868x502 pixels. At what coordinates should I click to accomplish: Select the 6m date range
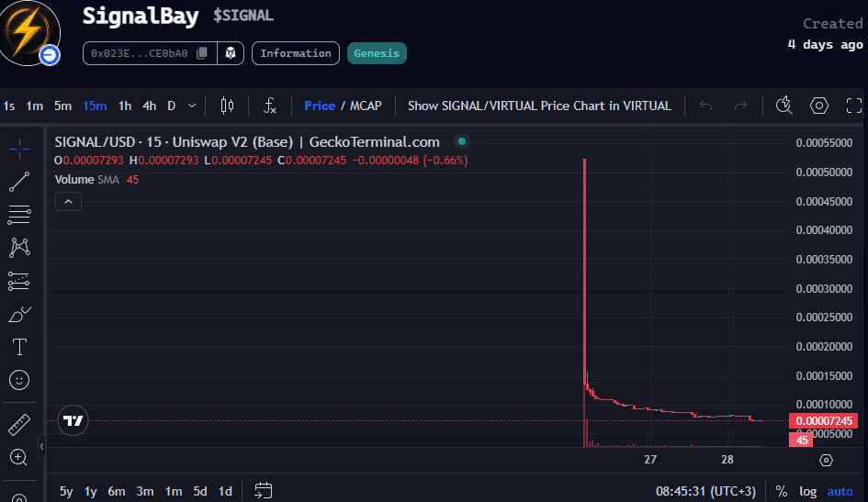pos(117,491)
